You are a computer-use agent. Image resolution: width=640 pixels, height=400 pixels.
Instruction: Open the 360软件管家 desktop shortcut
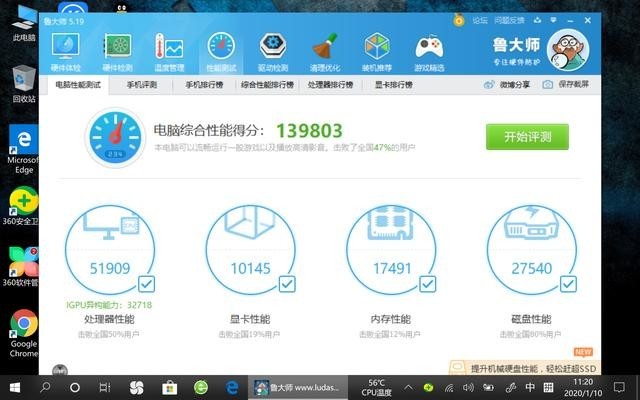pyautogui.click(x=22, y=267)
